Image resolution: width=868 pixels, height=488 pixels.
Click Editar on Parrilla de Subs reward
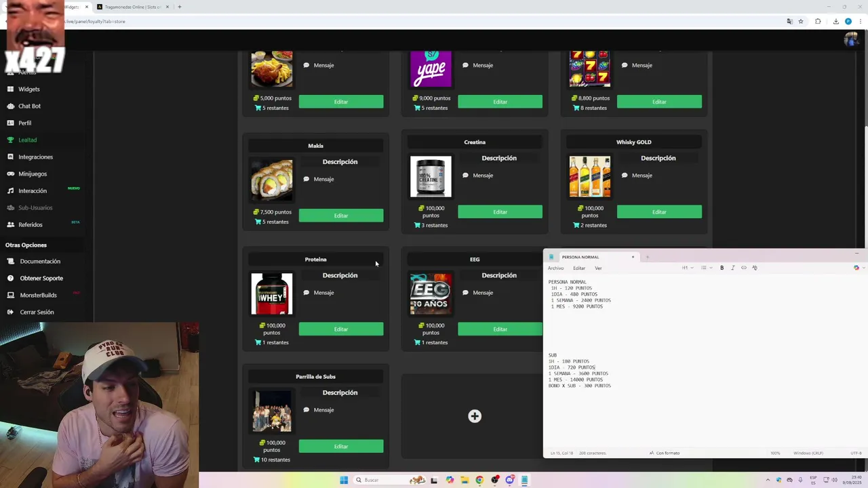(x=341, y=446)
